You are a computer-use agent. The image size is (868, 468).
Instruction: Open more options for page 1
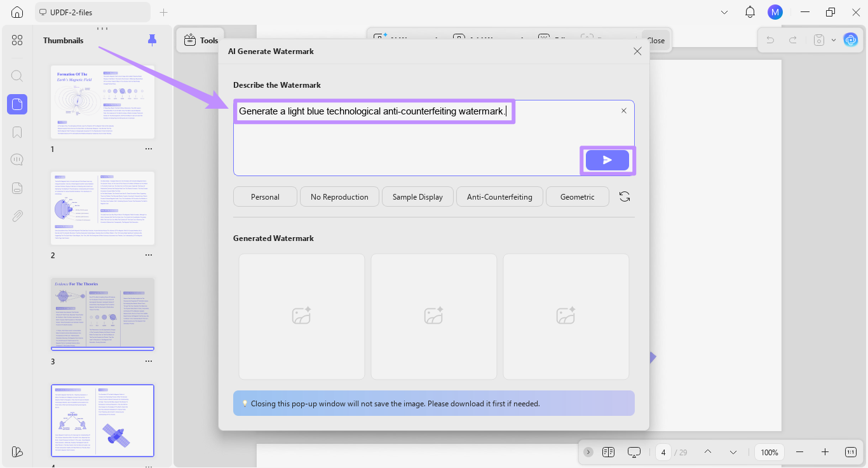[149, 149]
